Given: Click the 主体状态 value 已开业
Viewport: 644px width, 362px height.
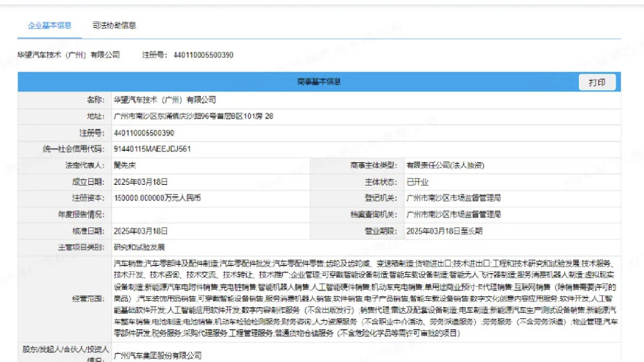Looking at the screenshot, I should 417,182.
